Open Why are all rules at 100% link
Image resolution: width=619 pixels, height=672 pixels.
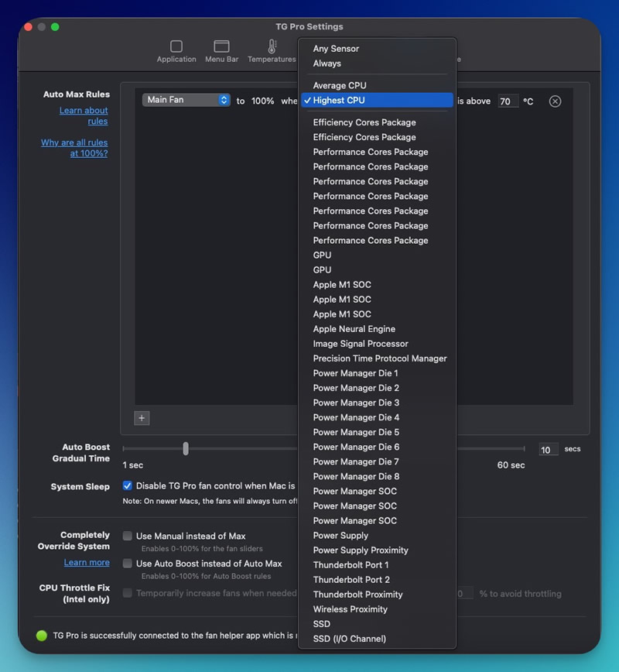click(74, 148)
